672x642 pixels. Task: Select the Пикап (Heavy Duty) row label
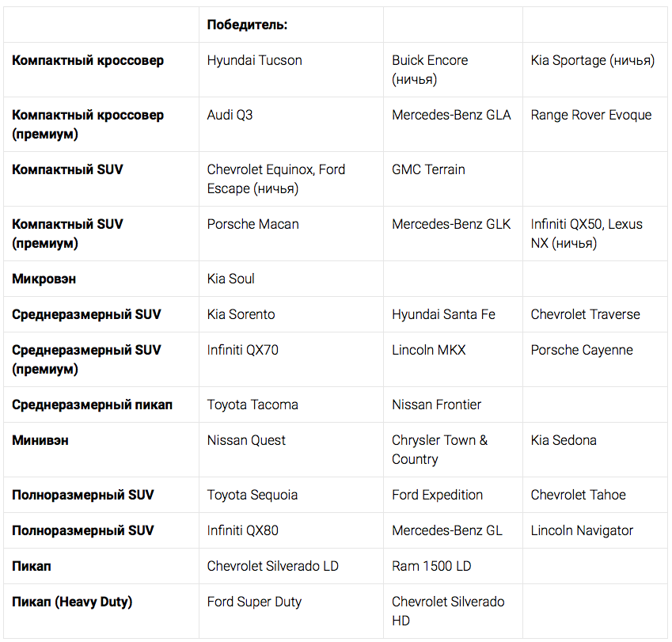click(x=72, y=602)
